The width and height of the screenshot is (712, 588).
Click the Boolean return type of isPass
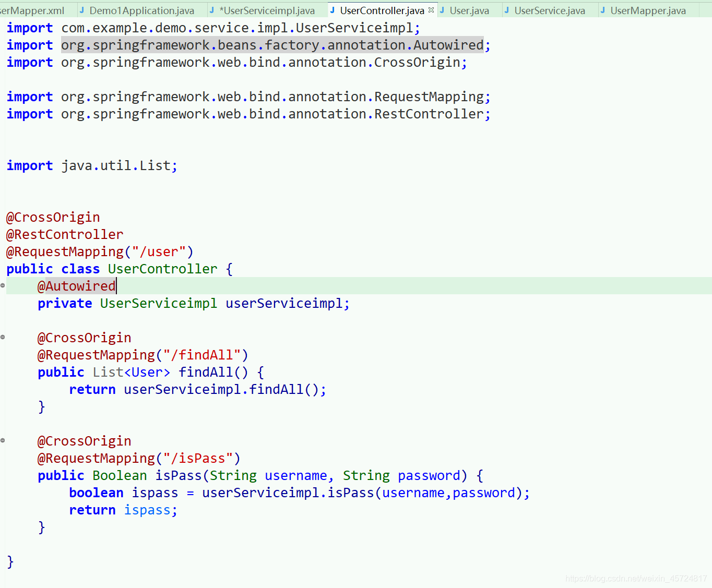coord(120,476)
